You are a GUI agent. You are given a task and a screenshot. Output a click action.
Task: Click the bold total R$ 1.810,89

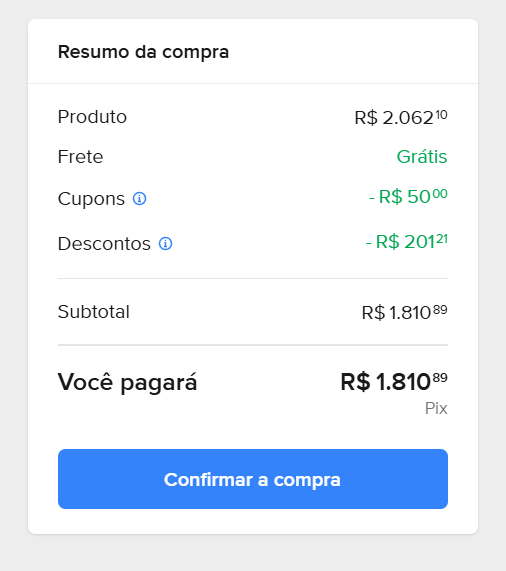coord(394,382)
